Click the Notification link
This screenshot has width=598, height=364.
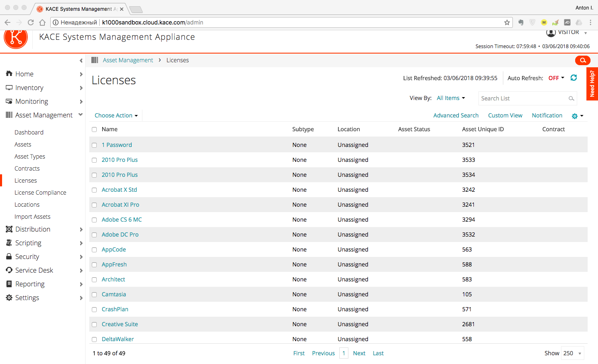(547, 115)
